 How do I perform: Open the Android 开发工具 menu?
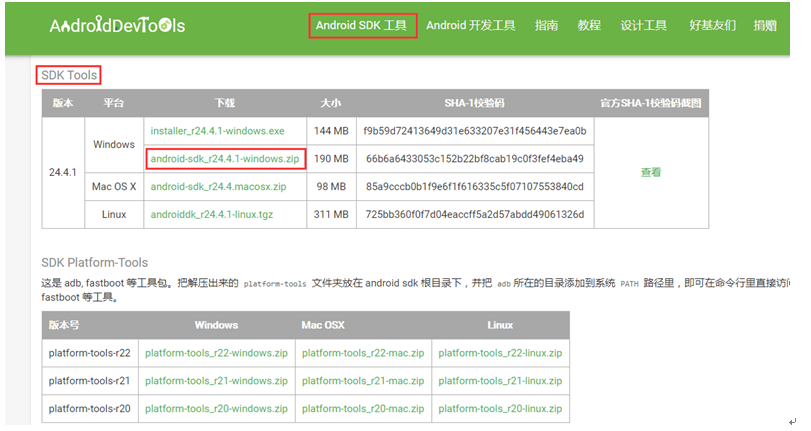tap(470, 25)
